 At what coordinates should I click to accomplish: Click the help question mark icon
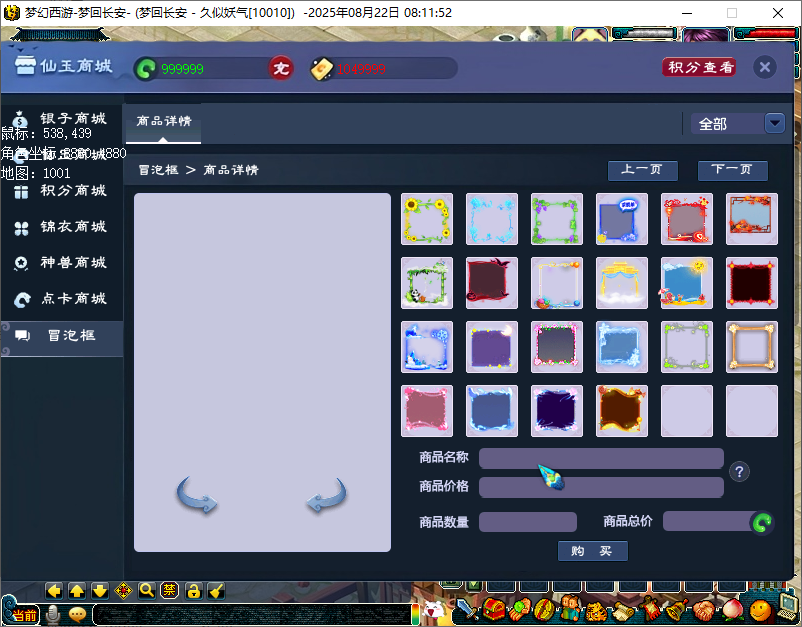tap(739, 472)
